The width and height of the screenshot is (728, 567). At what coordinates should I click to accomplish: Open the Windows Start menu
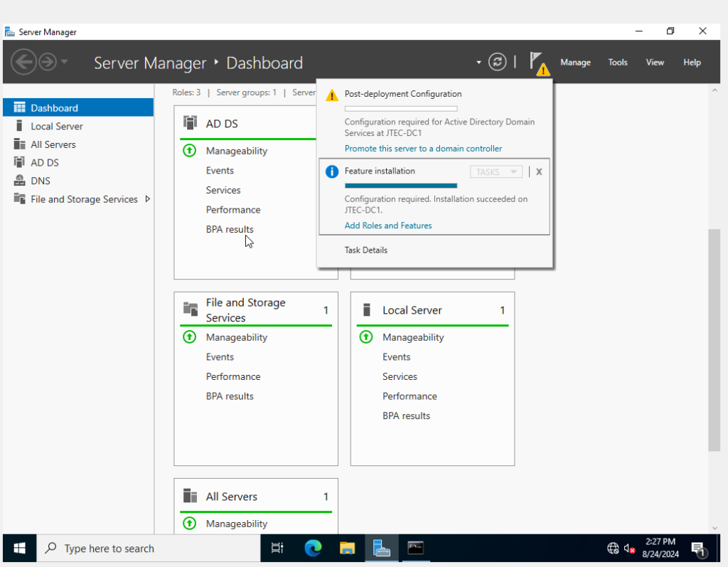click(19, 549)
